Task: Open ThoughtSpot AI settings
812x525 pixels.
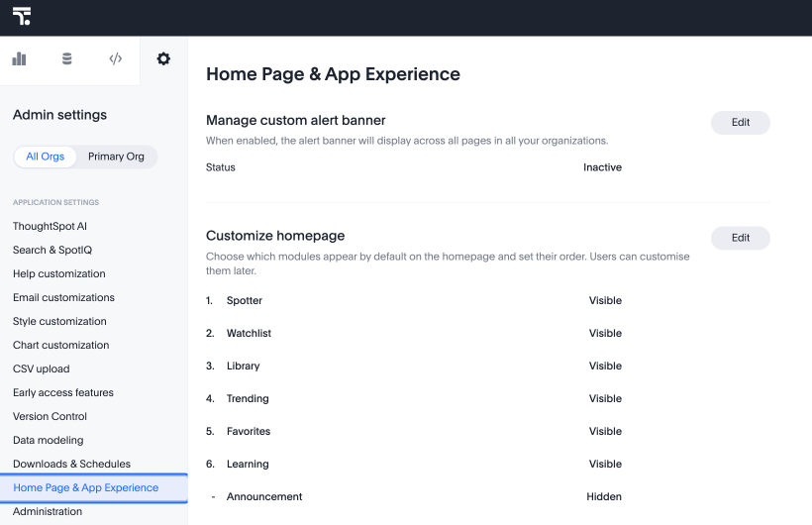Action: point(50,226)
